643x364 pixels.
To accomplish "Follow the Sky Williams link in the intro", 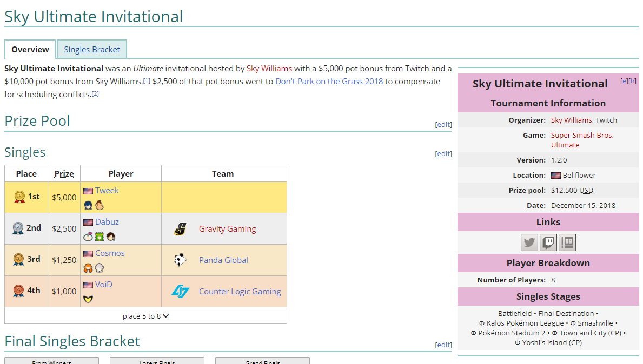I will click(x=269, y=69).
